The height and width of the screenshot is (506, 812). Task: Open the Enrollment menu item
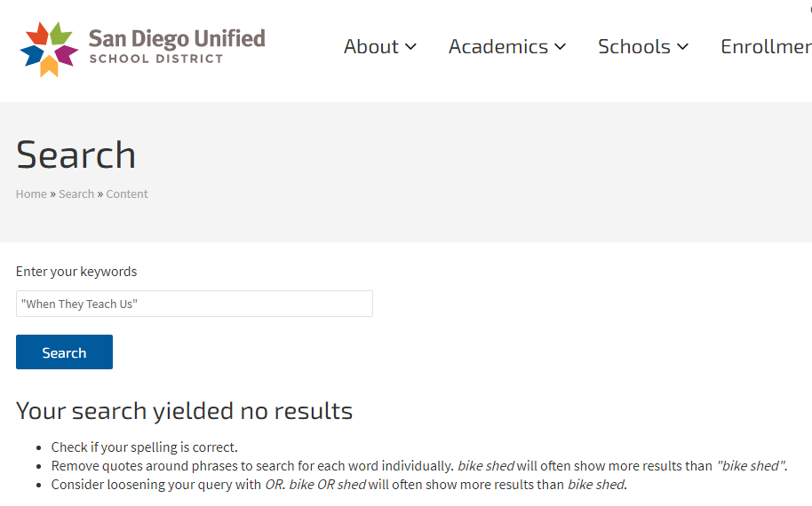(766, 46)
